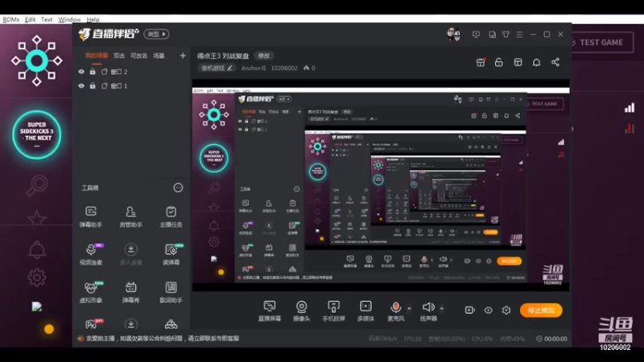Add a new scene with the plus icon
This screenshot has width=644, height=362.
pos(183,56)
